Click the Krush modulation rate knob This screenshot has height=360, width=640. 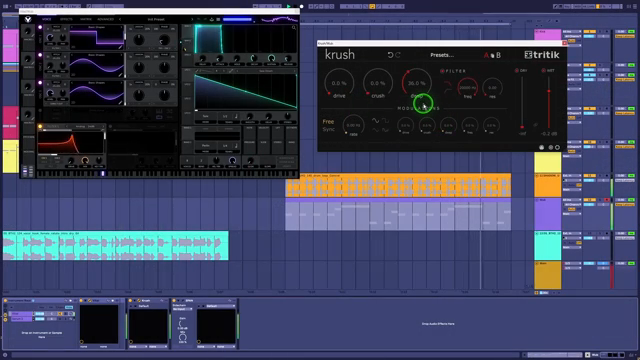353,125
